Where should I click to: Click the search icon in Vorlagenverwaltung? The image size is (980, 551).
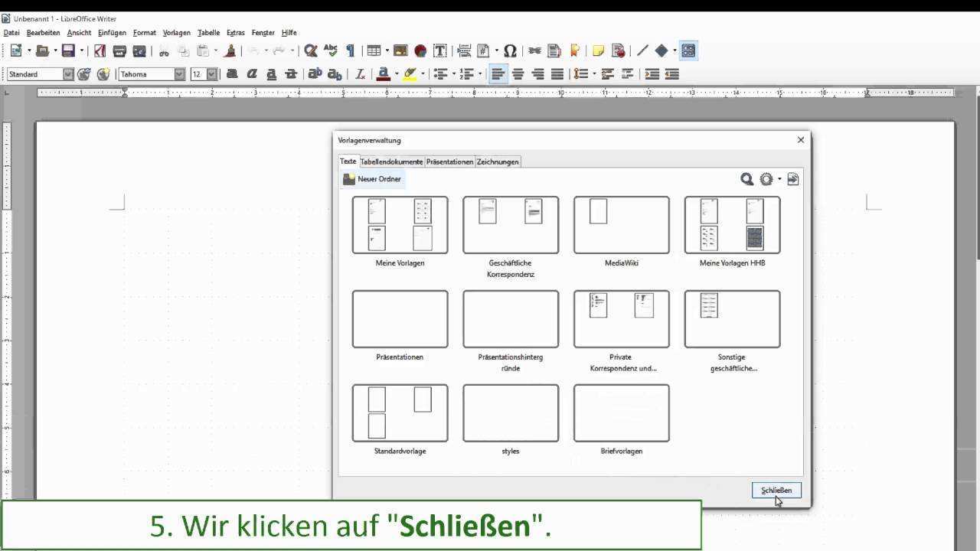746,179
